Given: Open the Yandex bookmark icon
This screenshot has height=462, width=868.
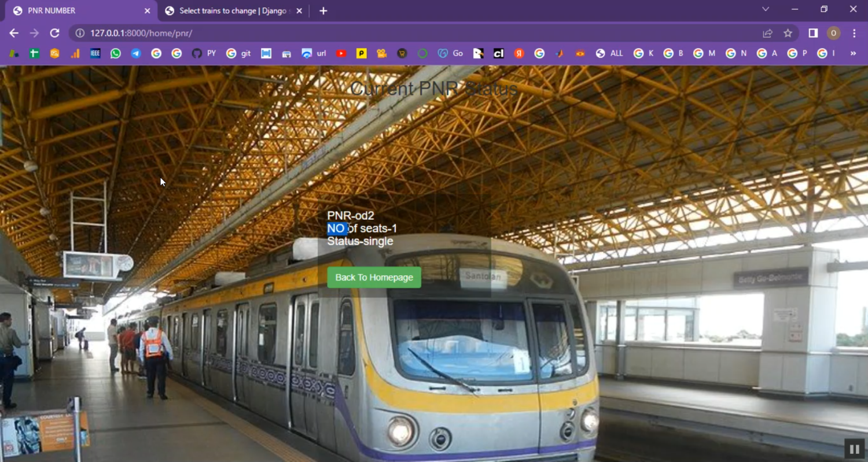Looking at the screenshot, I should click(519, 53).
